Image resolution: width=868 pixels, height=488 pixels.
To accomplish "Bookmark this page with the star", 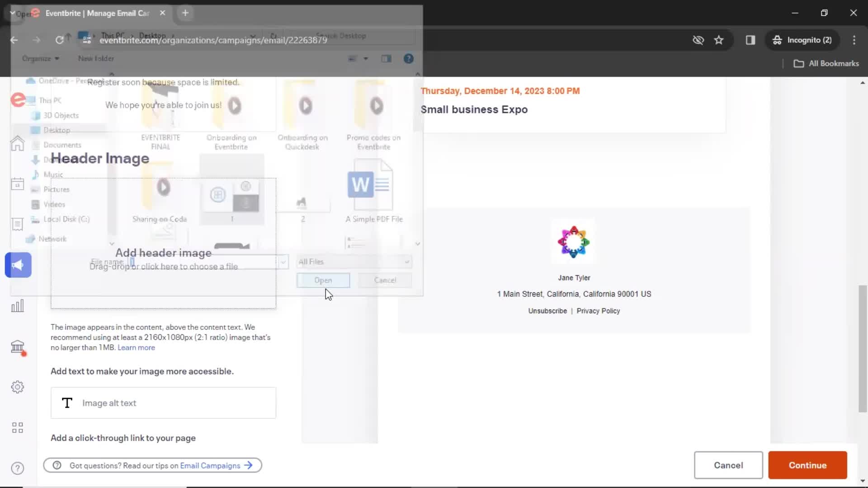I will tap(719, 40).
